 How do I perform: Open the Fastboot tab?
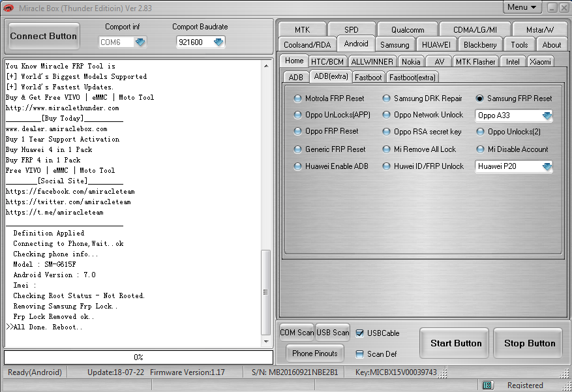368,78
